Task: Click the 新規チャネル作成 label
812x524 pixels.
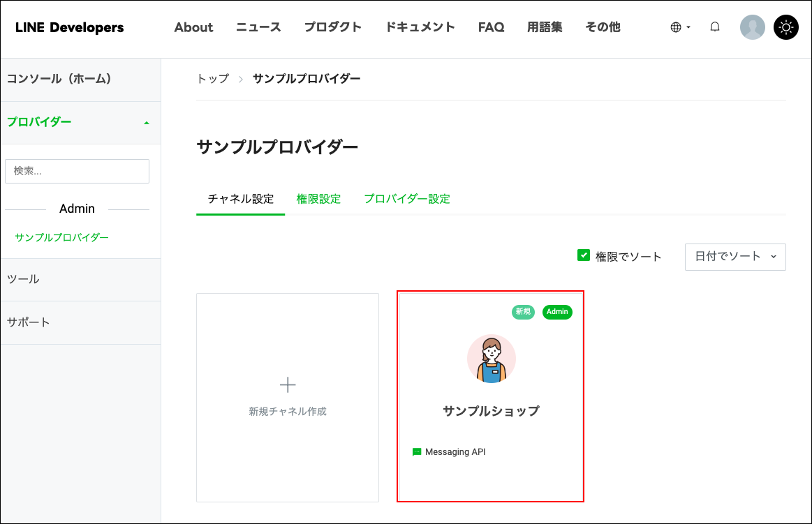Action: pos(288,412)
